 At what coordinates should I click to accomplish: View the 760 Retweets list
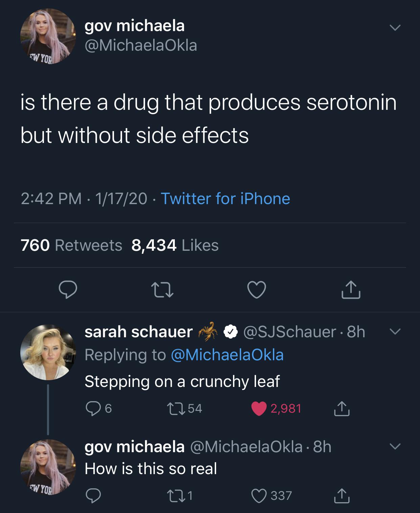coord(71,245)
